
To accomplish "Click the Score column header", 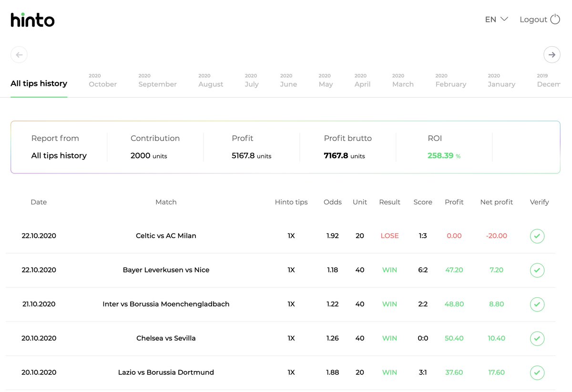I will [x=423, y=202].
